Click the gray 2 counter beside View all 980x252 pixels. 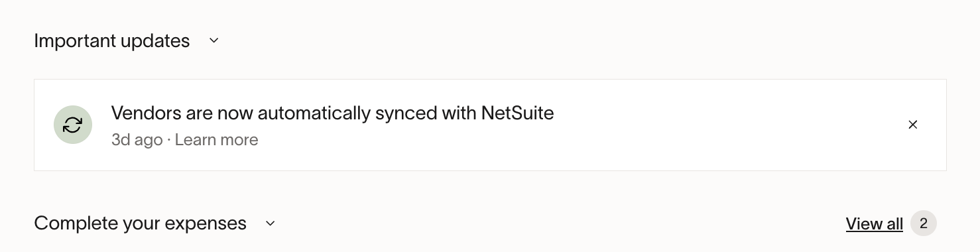924,223
